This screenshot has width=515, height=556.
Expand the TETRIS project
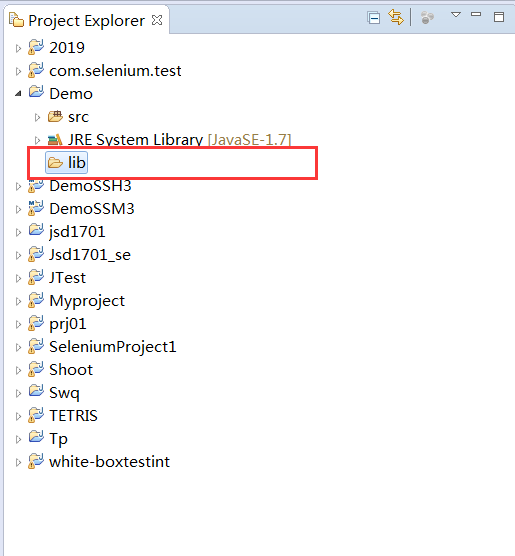tap(18, 416)
